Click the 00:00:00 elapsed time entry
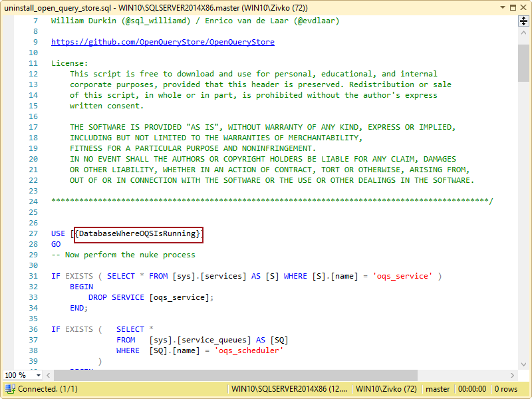Image resolution: width=532 pixels, height=399 pixels. (472, 389)
